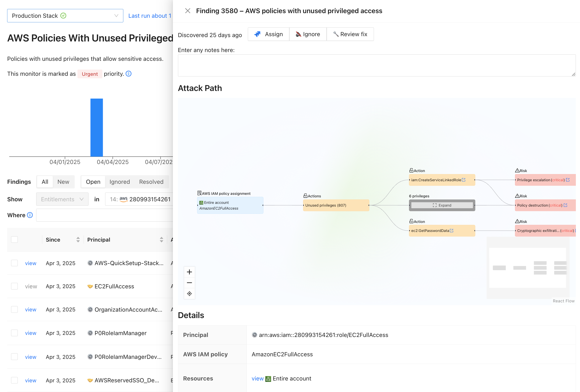Switch to the New findings tab
This screenshot has width=580, height=392.
63,182
